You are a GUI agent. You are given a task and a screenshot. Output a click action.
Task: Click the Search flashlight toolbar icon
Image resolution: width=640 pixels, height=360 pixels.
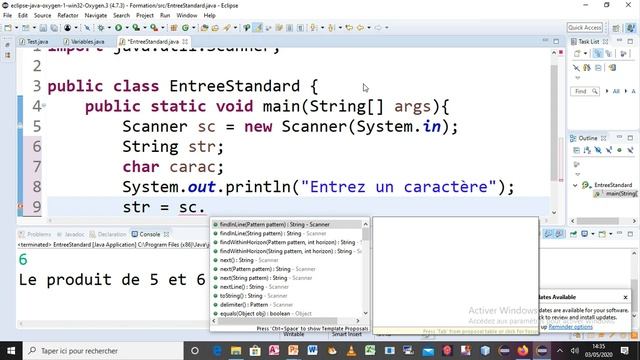point(227,28)
